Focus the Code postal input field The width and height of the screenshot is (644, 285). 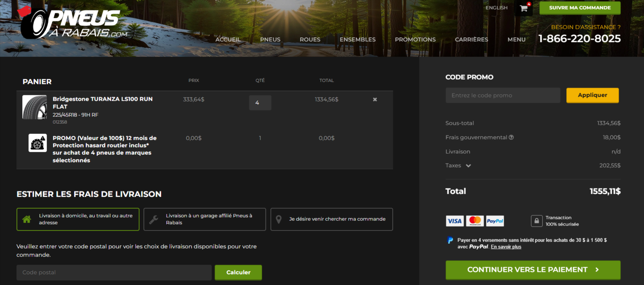click(114, 273)
